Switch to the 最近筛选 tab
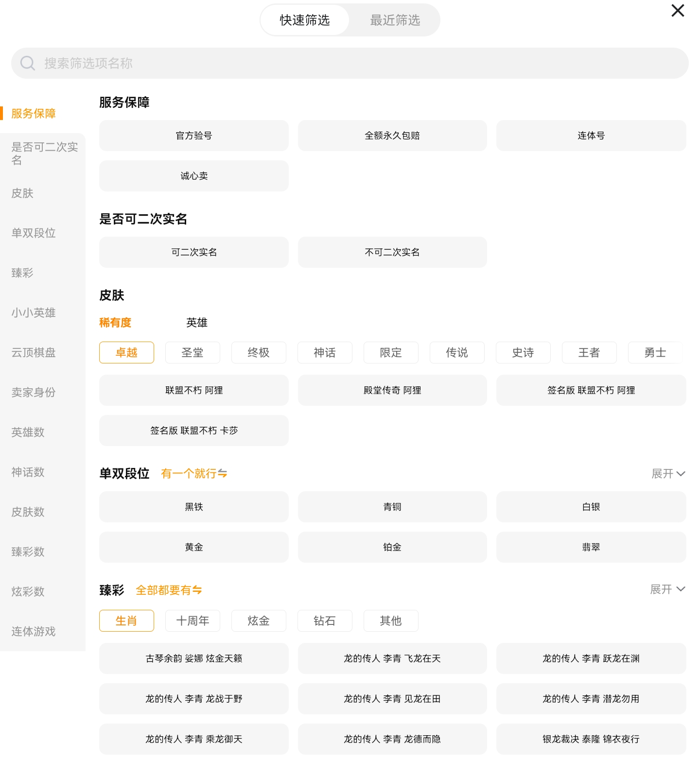700x760 pixels. (395, 20)
